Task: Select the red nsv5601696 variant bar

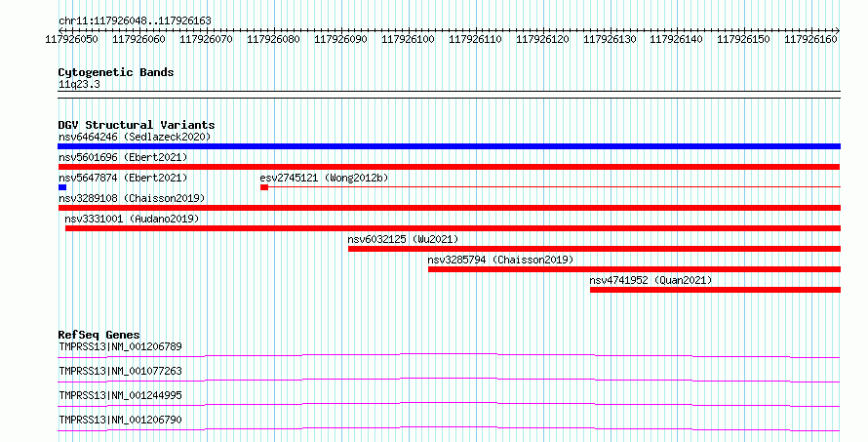Action: [x=449, y=167]
